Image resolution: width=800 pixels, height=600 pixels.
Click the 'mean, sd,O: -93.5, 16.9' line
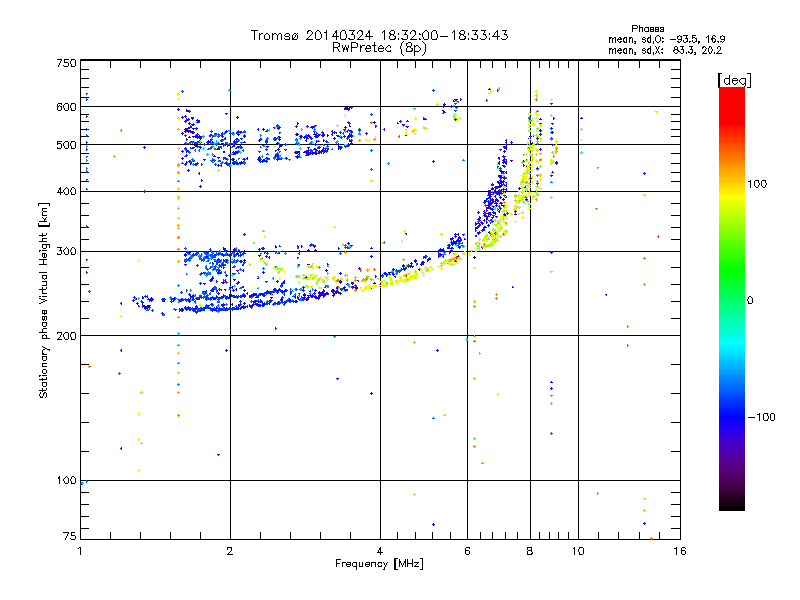[x=666, y=39]
